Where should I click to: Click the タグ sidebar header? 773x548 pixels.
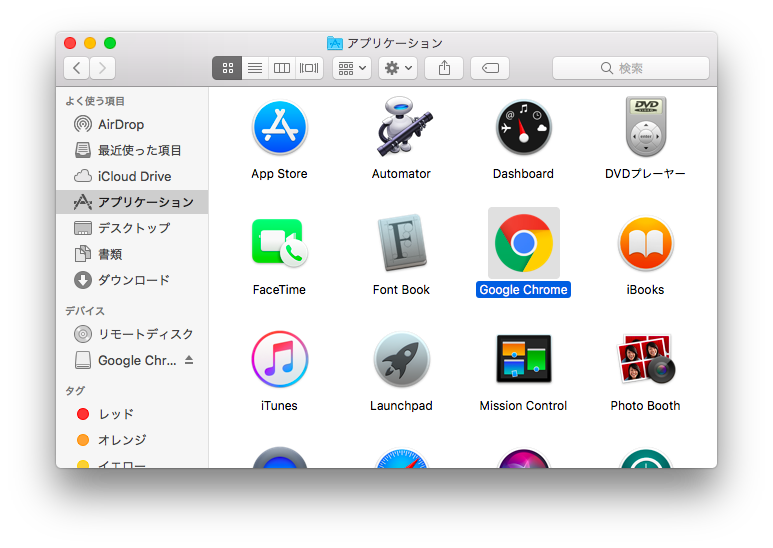[75, 391]
